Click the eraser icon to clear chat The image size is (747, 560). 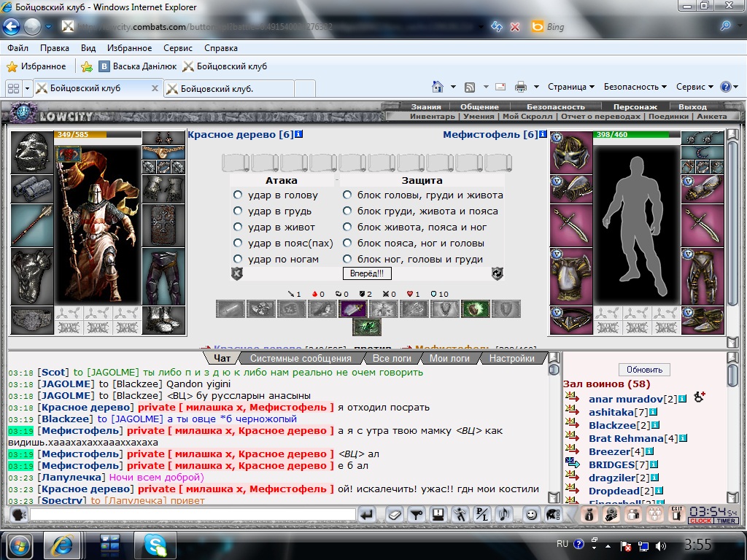(x=394, y=515)
